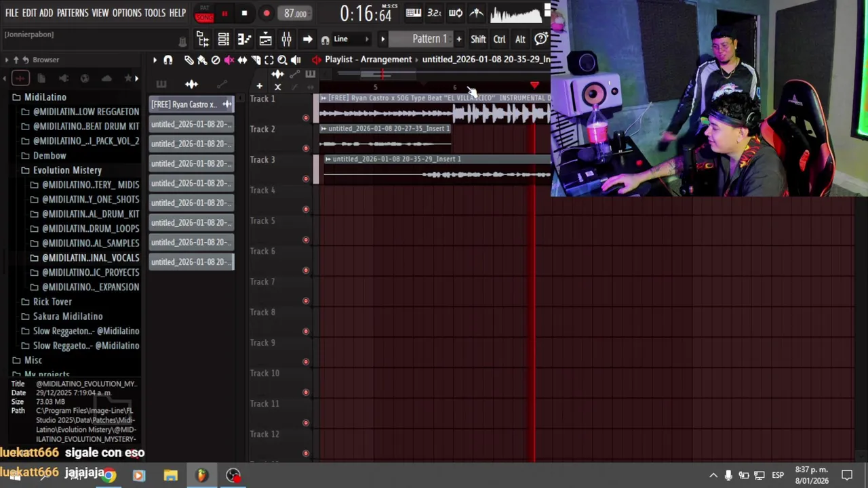This screenshot has height=488, width=868.
Task: Click the Alt button
Action: 520,39
